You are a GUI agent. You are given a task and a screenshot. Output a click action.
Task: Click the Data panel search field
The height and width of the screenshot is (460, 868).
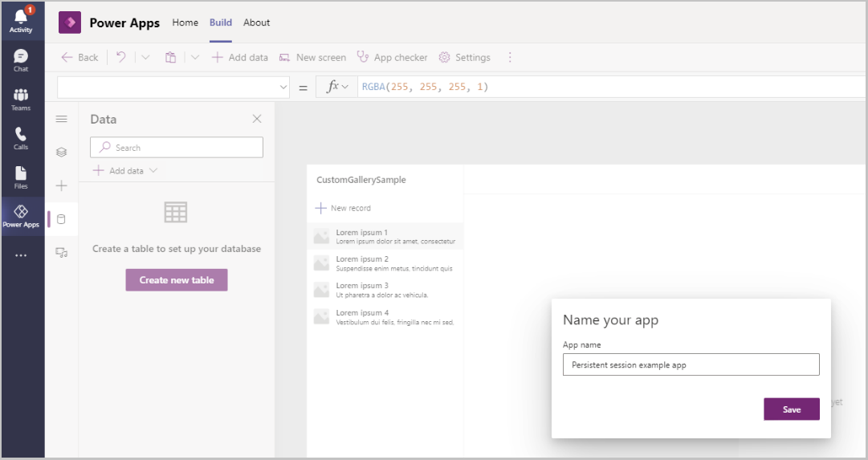(177, 148)
